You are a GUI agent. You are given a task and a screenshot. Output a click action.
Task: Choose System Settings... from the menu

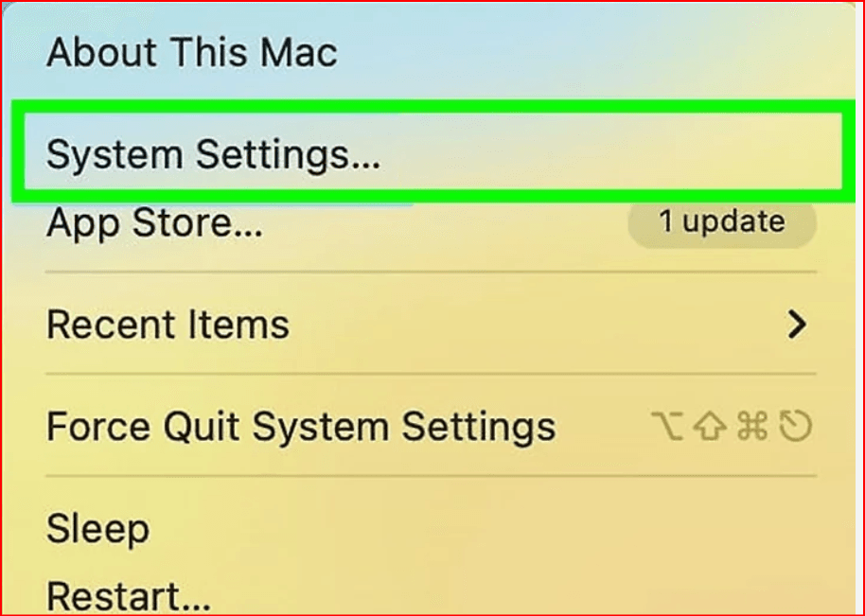click(x=213, y=155)
